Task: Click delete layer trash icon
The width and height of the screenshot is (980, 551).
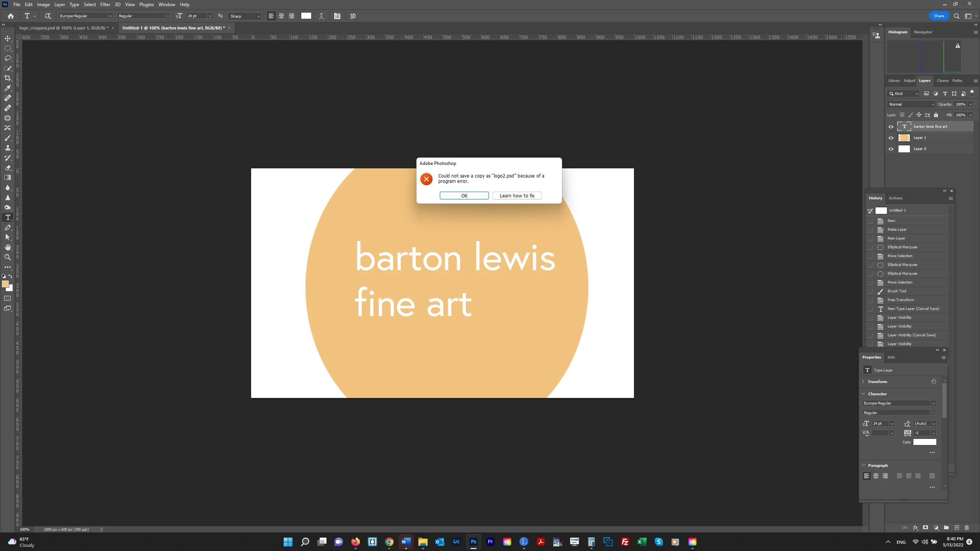Action: pyautogui.click(x=967, y=528)
